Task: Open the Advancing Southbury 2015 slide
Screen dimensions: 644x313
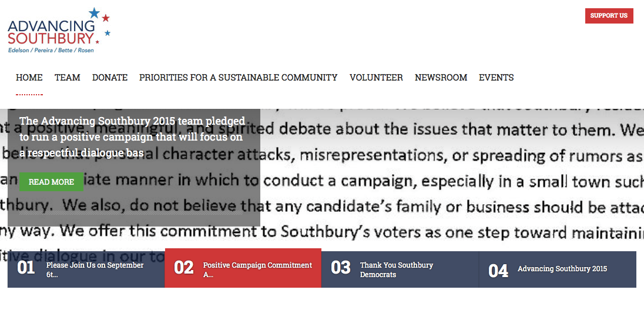Action: coord(562,269)
